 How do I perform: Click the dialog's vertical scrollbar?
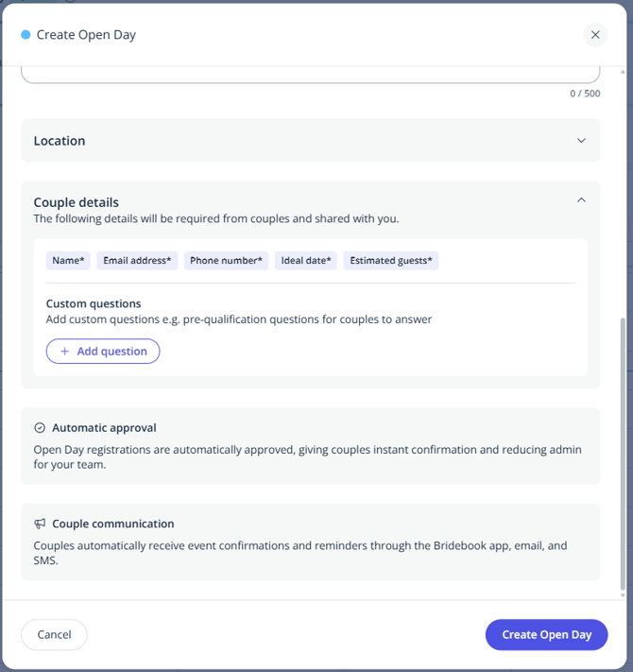(x=622, y=454)
